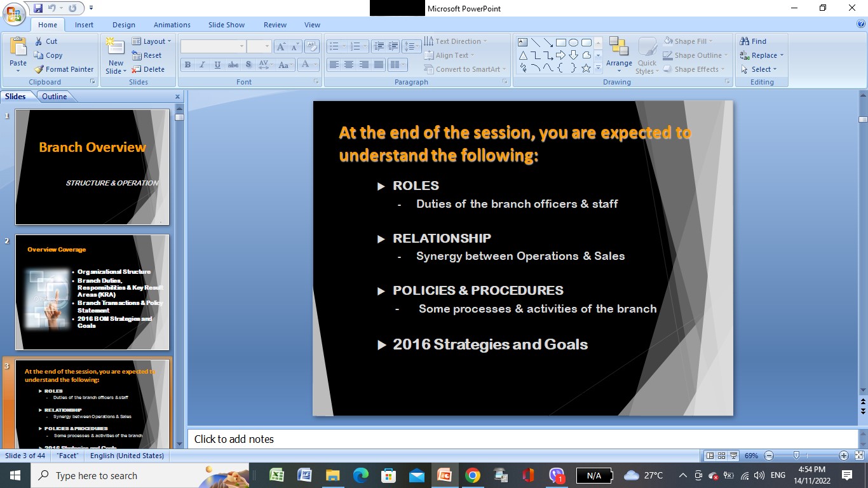Zoom out with the minus button
The height and width of the screenshot is (488, 868).
pos(769,456)
